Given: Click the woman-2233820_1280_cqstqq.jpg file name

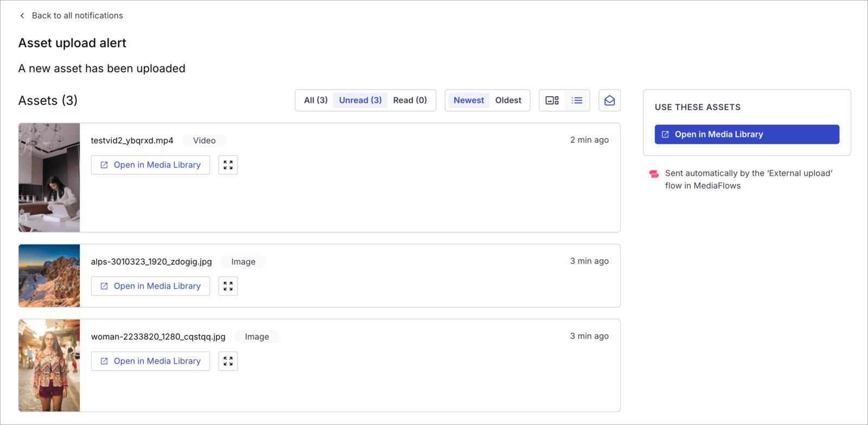Looking at the screenshot, I should [x=158, y=337].
